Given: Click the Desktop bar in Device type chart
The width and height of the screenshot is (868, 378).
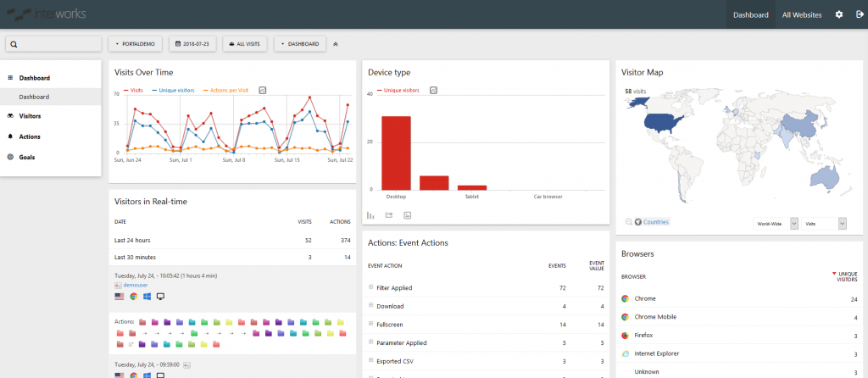Looking at the screenshot, I should 397,153.
